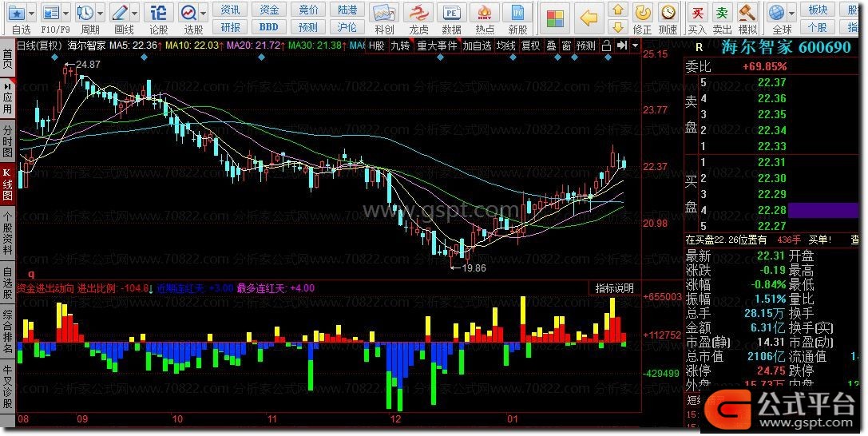Viewport: 868px width, 436px height.
Task: Click the green 卖出 sell icon
Action: click(722, 12)
